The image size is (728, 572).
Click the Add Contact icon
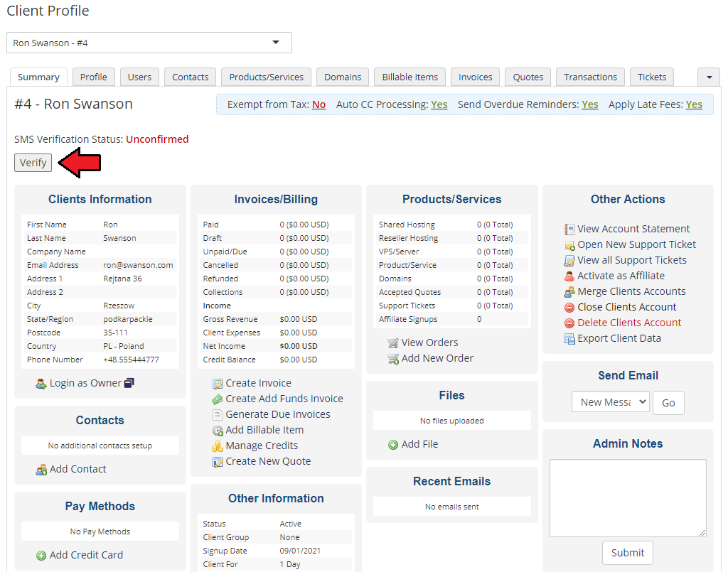coord(41,470)
